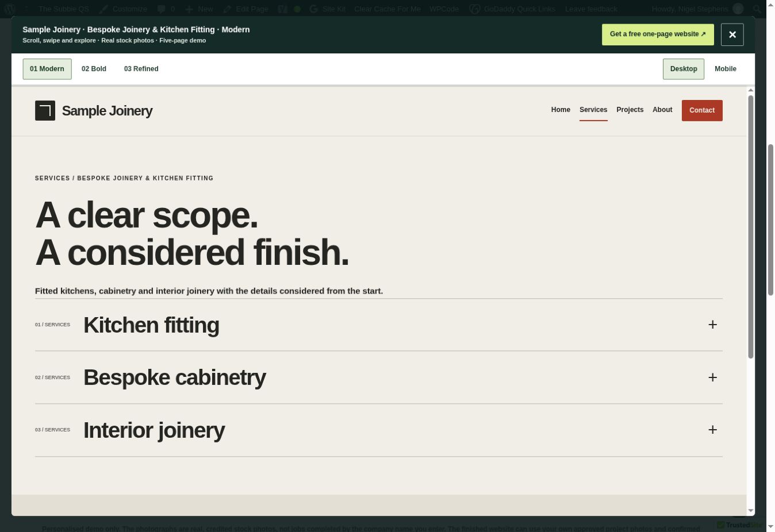
Task: Select the 01 Modern style tab
Action: tap(47, 69)
